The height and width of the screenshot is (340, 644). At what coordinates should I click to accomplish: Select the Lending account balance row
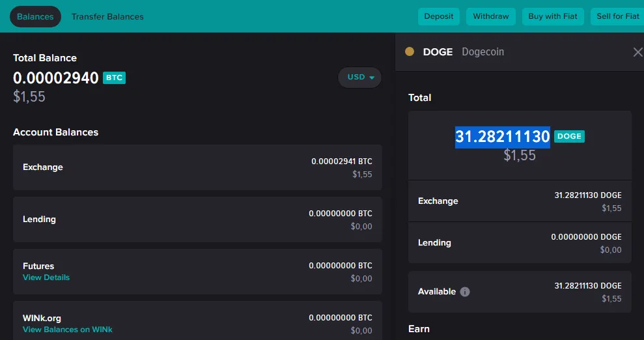tap(197, 220)
